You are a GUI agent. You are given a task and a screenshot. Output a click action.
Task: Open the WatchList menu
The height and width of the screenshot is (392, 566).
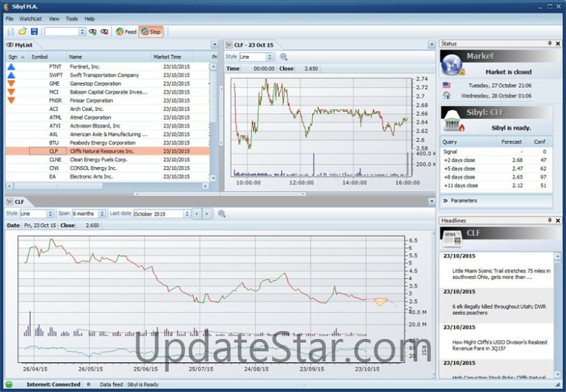(30, 19)
